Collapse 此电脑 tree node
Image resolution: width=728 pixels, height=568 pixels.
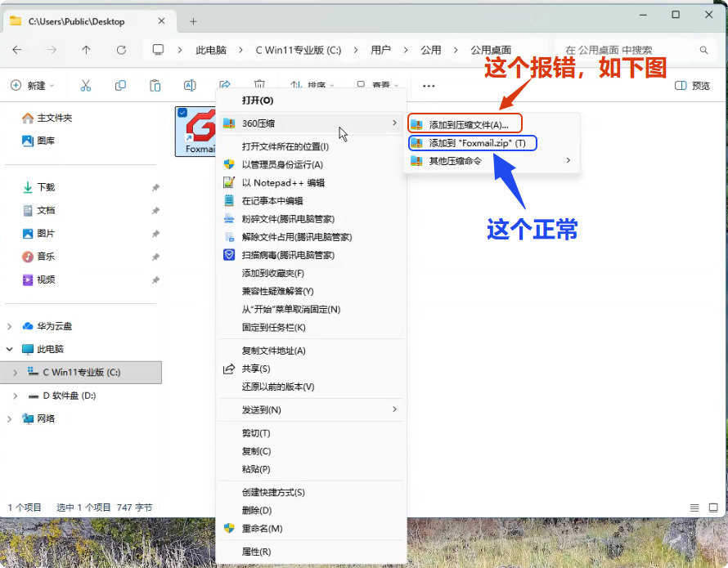click(9, 349)
